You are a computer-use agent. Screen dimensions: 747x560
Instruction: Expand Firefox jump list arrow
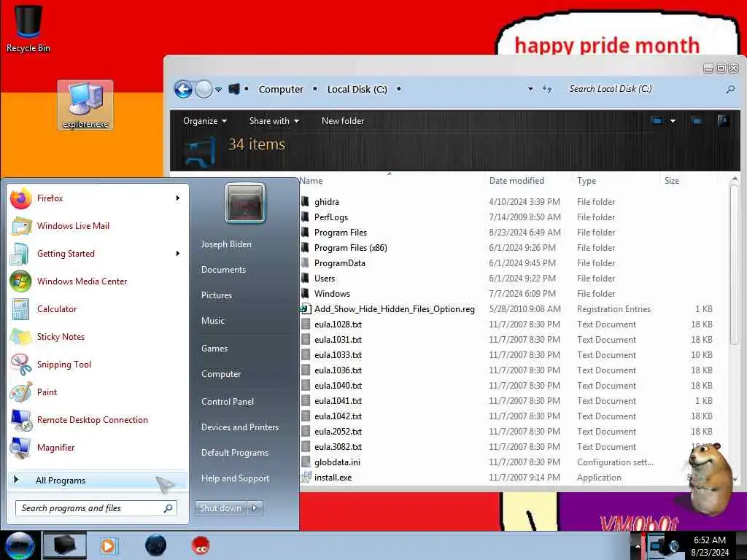tap(178, 198)
